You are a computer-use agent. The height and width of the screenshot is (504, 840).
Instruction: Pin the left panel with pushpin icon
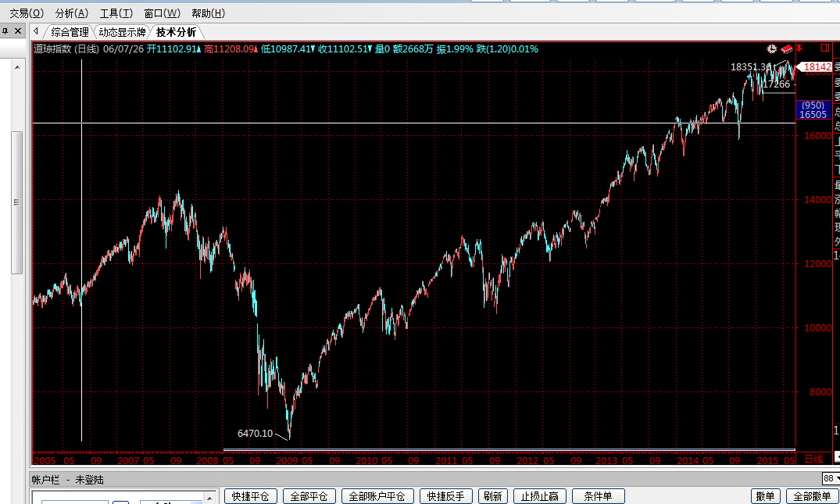point(5,31)
